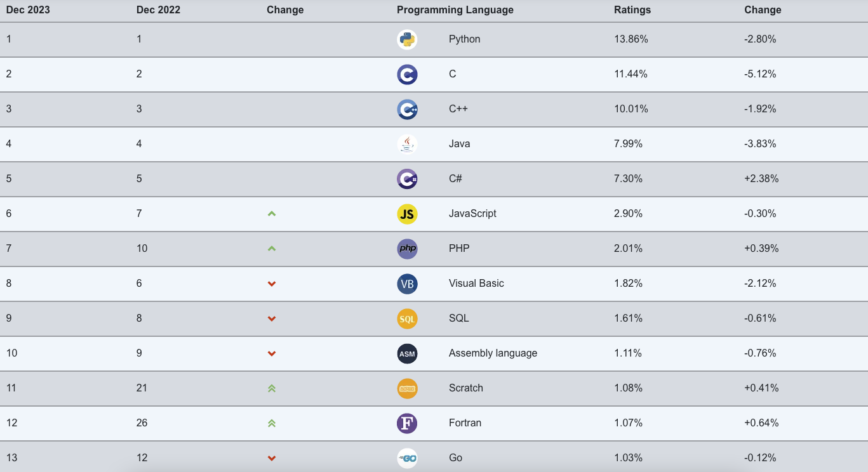Click the Go gopher logo icon
Image resolution: width=868 pixels, height=472 pixels.
(407, 458)
